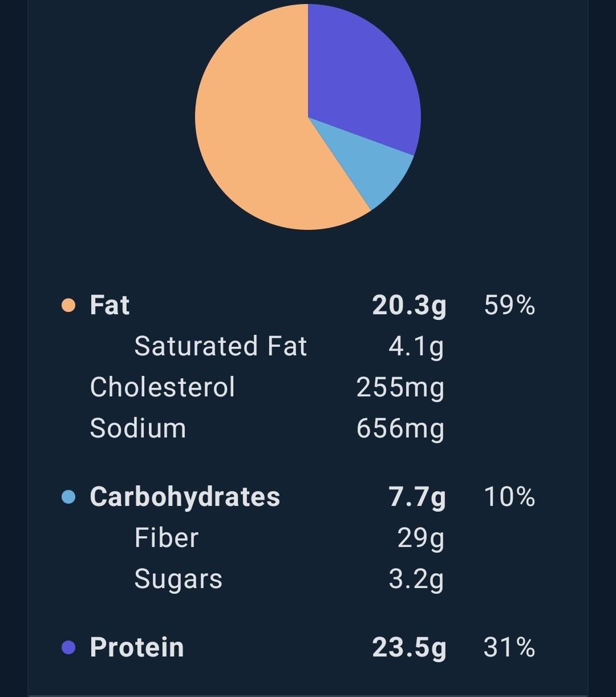Tap the 20.3g fat value
616x697 pixels.
point(409,306)
